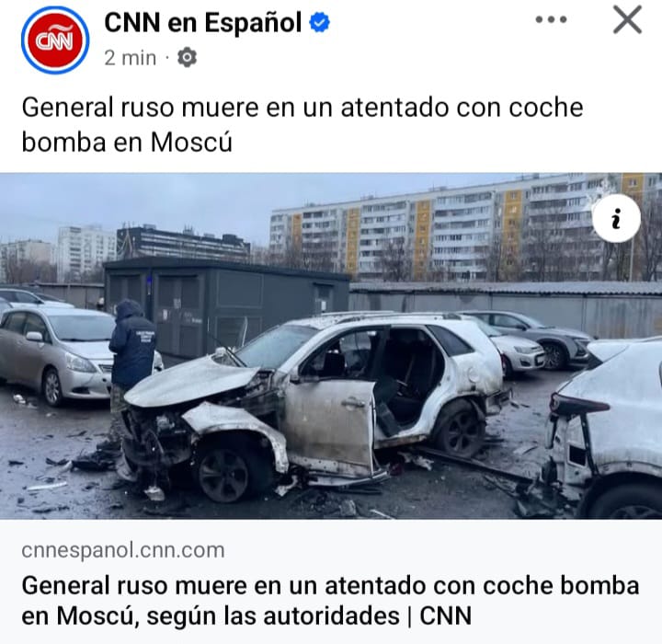Screen dimensions: 662x644
Task: Open the cnnespanol.cnn.com domain link
Action: point(123,550)
